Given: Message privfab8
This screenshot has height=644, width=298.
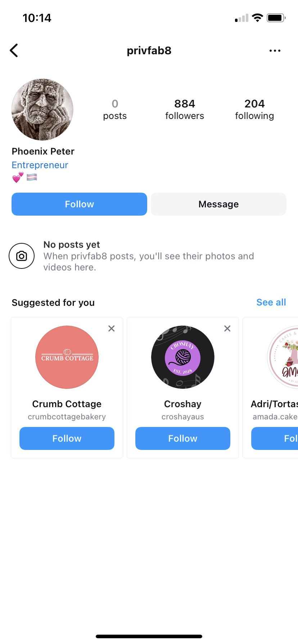Looking at the screenshot, I should [x=218, y=204].
